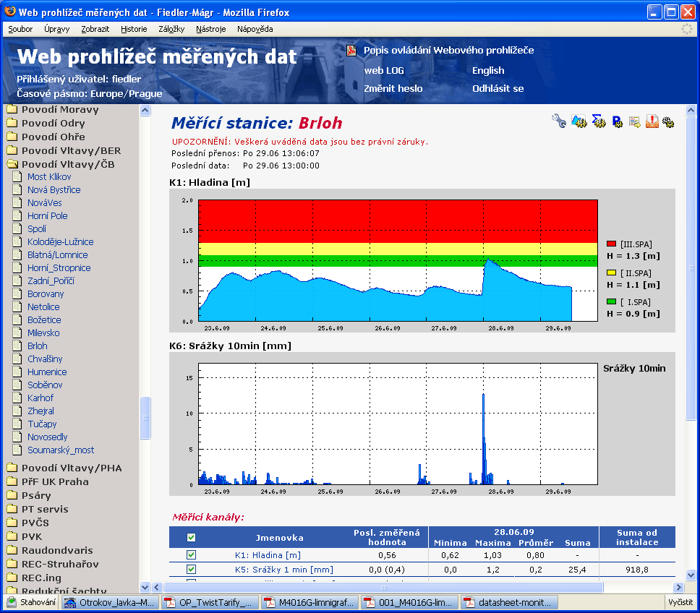Uncheck the K5: Srážky 1 min checkbox
The image size is (700, 613).
click(x=191, y=570)
